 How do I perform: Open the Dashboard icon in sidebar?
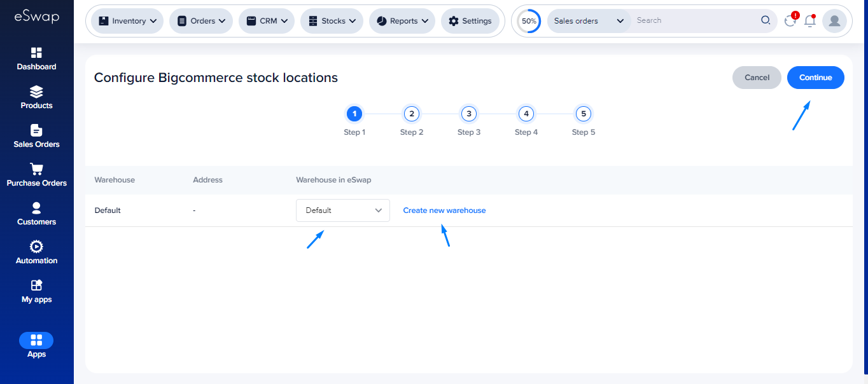36,53
